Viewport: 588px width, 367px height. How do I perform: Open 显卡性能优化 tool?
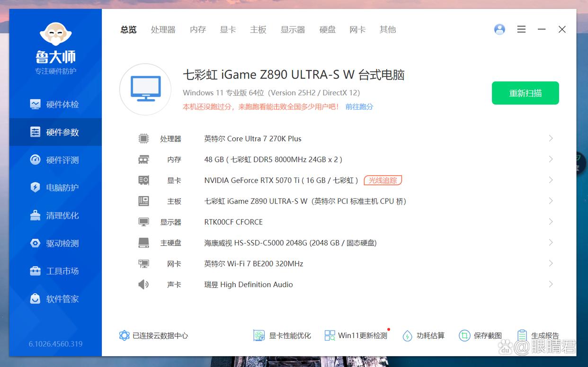coord(282,336)
